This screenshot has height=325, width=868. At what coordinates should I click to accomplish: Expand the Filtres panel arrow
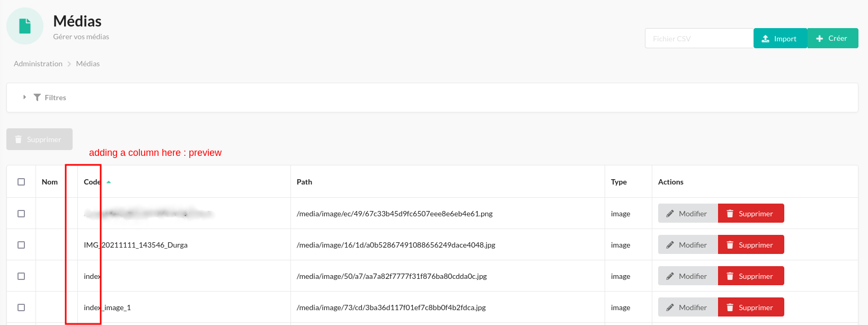click(x=24, y=98)
